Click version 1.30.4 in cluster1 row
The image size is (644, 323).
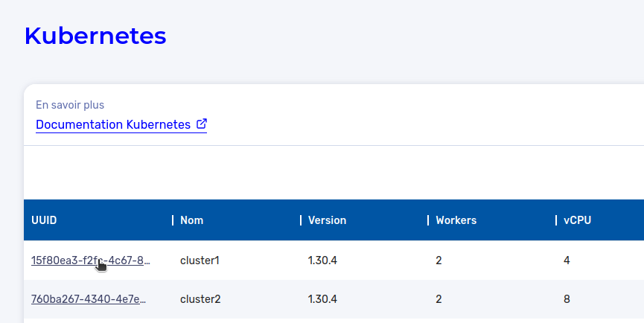(322, 260)
